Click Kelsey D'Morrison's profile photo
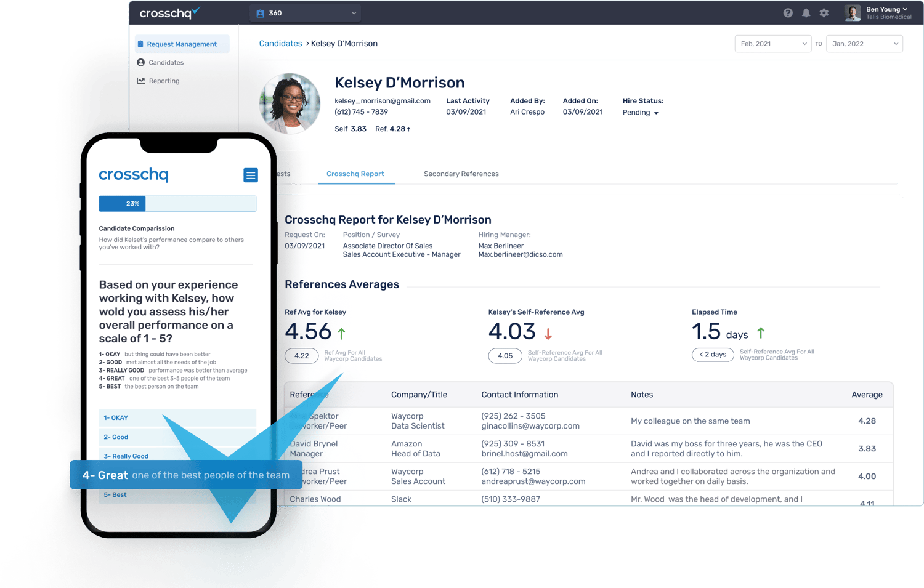The image size is (924, 588). click(x=290, y=103)
